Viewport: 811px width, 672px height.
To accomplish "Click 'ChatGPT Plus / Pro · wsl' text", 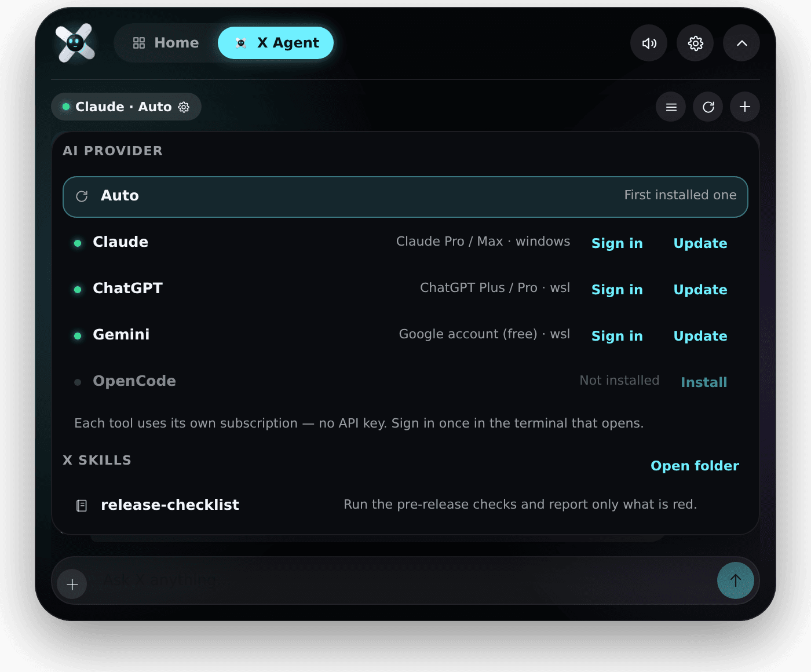I will coord(495,288).
